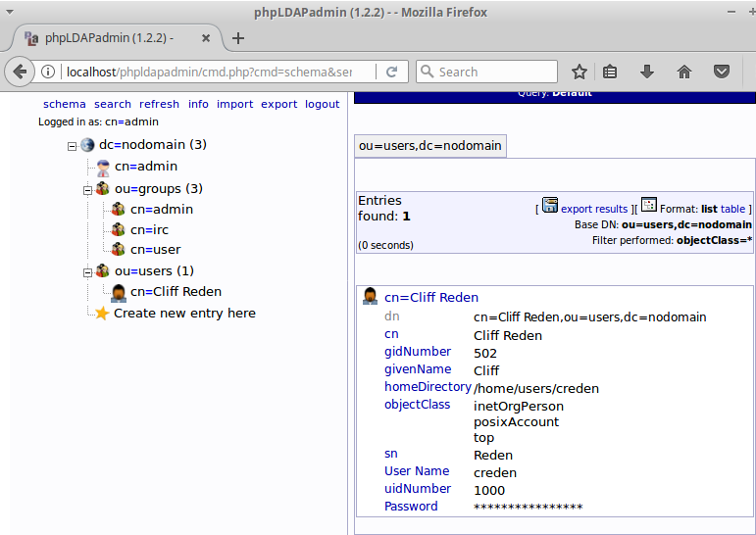Reload the page with the refresh icon

(x=392, y=72)
